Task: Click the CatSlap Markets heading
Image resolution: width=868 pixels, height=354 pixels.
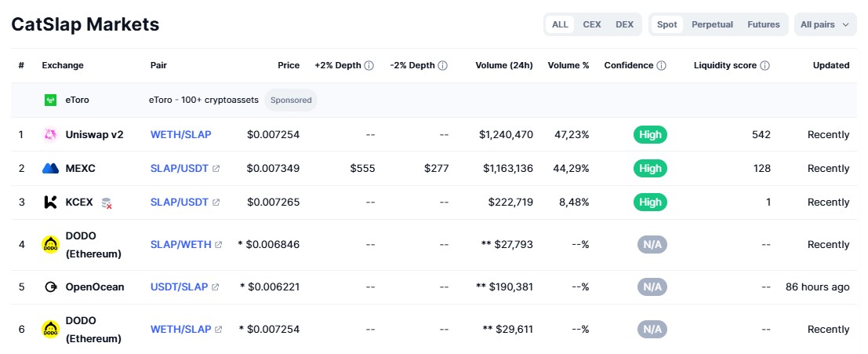Action: coord(85,24)
